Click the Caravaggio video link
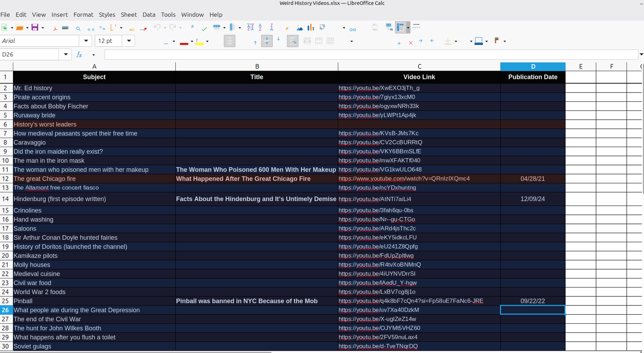The image size is (644, 353). click(x=380, y=142)
